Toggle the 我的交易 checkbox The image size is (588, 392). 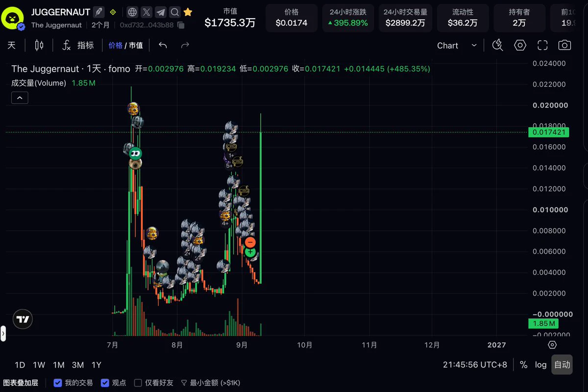point(58,383)
